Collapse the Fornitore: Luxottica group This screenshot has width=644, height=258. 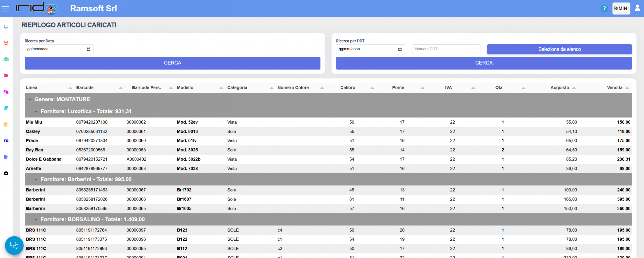[36, 112]
